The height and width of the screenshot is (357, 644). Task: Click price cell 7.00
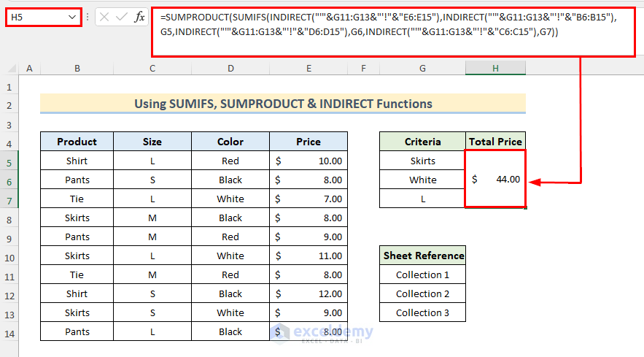(x=309, y=199)
